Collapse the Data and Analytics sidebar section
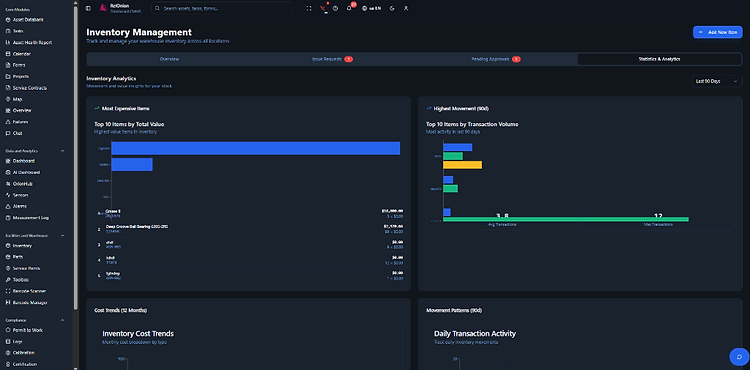750x370 pixels. pos(62,151)
